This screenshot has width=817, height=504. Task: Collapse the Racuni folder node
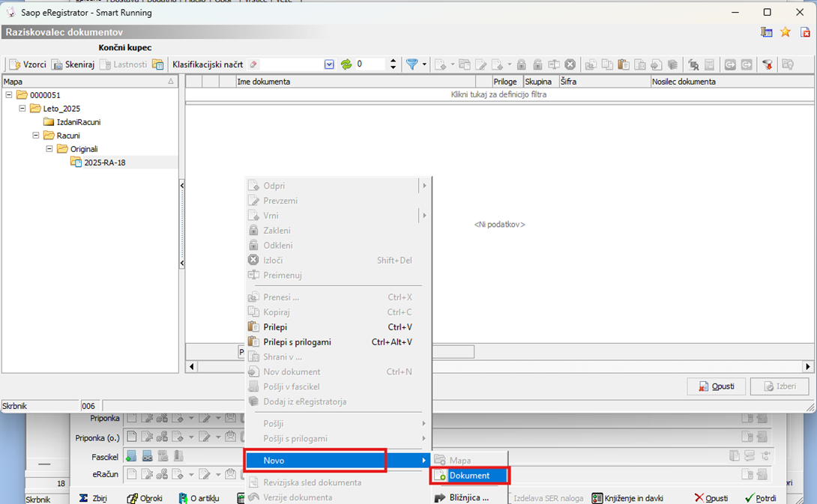[36, 136]
